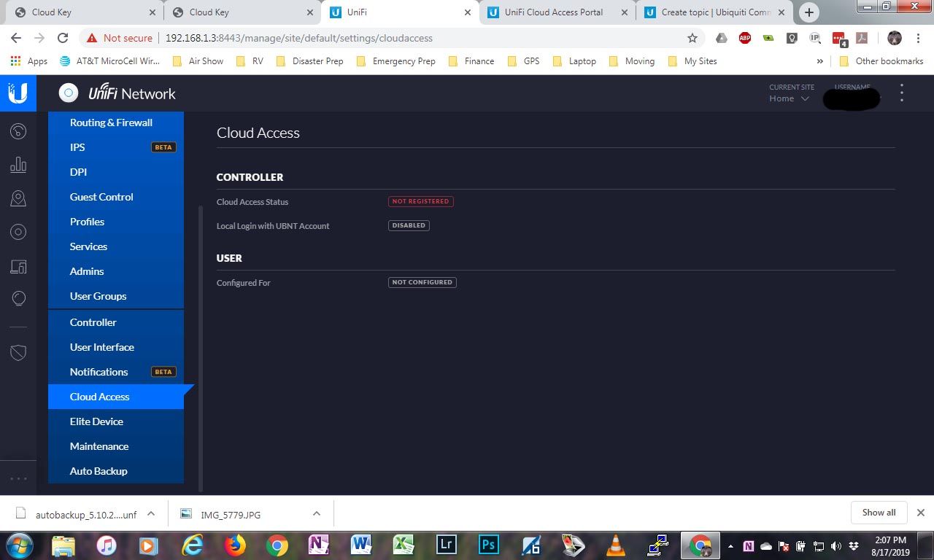This screenshot has width=934, height=560.
Task: Click the Windows Start button
Action: pyautogui.click(x=20, y=545)
